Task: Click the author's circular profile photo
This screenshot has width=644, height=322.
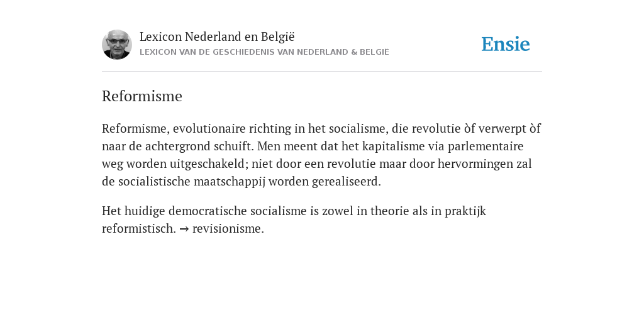Action: pos(116,45)
